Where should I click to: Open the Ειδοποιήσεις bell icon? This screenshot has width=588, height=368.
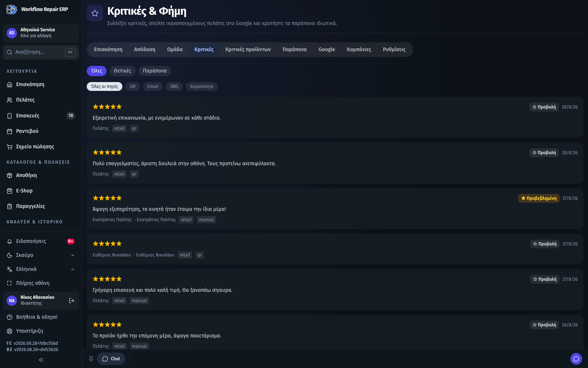tap(10, 241)
